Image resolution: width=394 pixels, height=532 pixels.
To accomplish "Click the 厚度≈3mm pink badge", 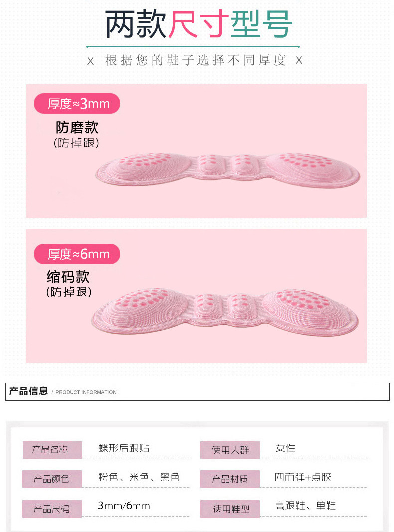I will pyautogui.click(x=77, y=104).
